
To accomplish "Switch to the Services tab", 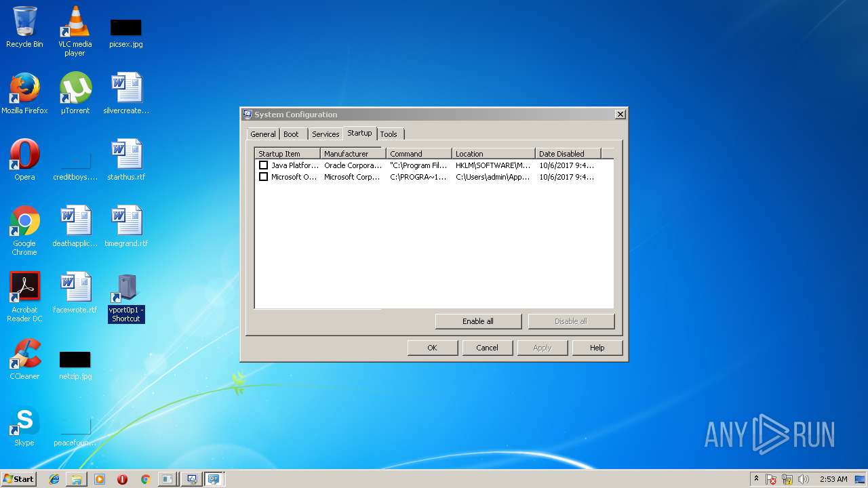I will tap(325, 134).
